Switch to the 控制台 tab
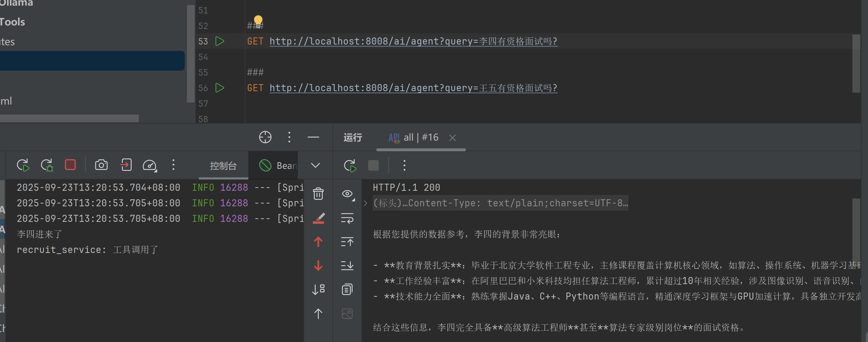This screenshot has height=342, width=868. [223, 166]
